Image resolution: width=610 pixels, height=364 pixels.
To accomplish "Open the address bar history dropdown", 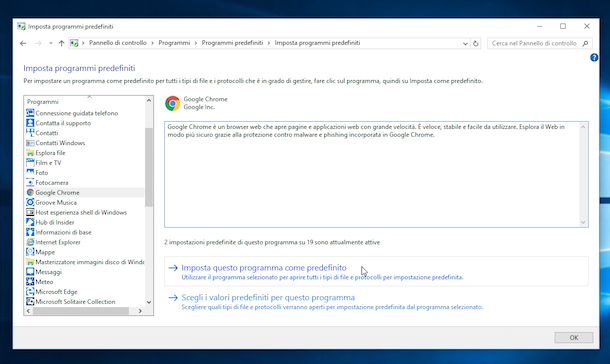I will pyautogui.click(x=465, y=44).
